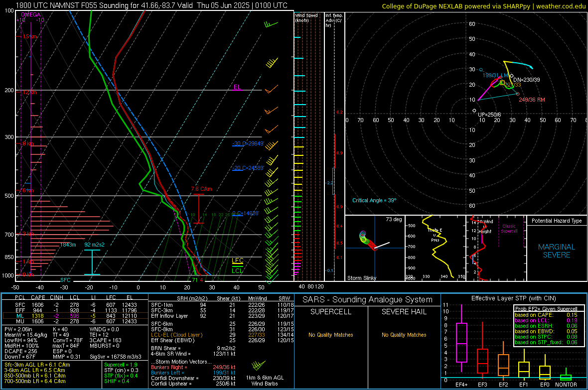Select the OMEGA label on the skew-T
Image resolution: width=588 pixels, height=390 pixels.
[31, 14]
